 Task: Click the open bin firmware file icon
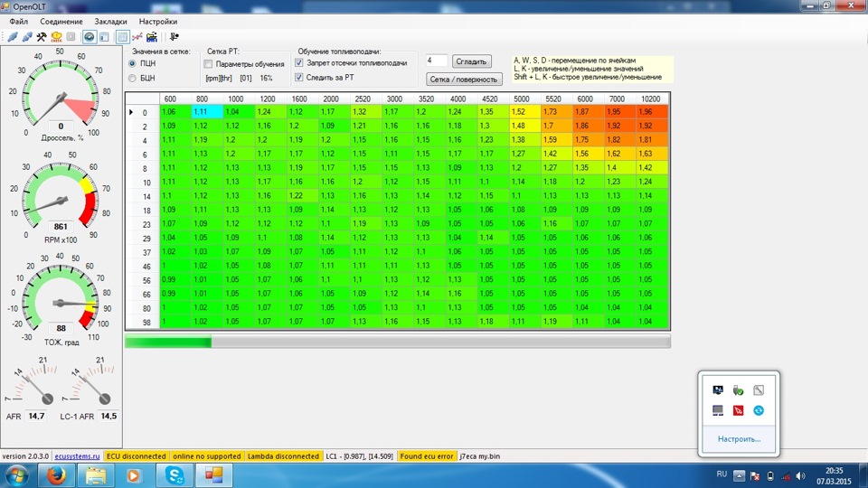click(152, 37)
